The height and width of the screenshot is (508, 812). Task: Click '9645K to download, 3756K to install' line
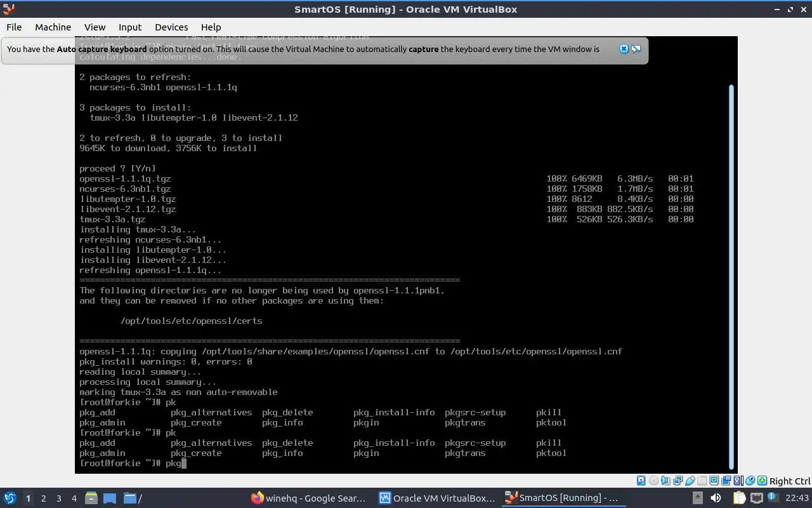click(x=168, y=148)
